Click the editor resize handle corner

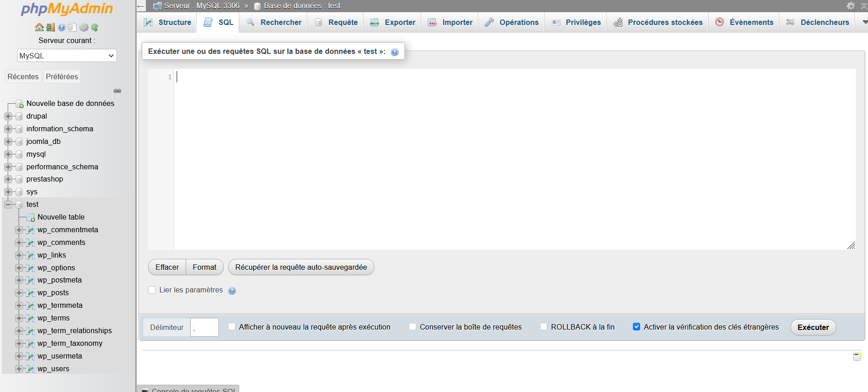(x=851, y=245)
